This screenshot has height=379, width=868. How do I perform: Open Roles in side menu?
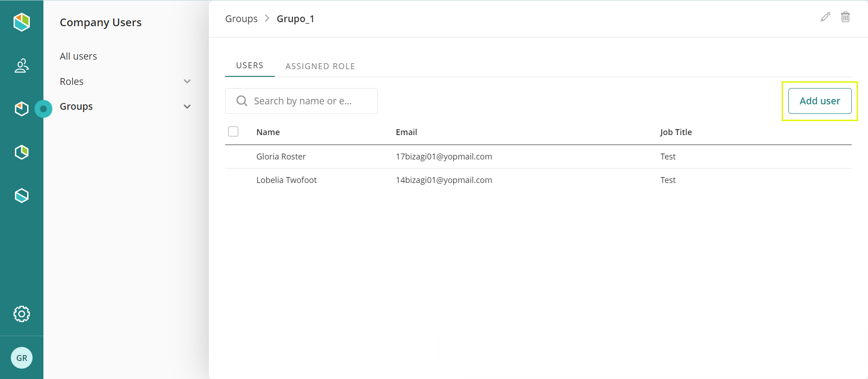tap(71, 81)
